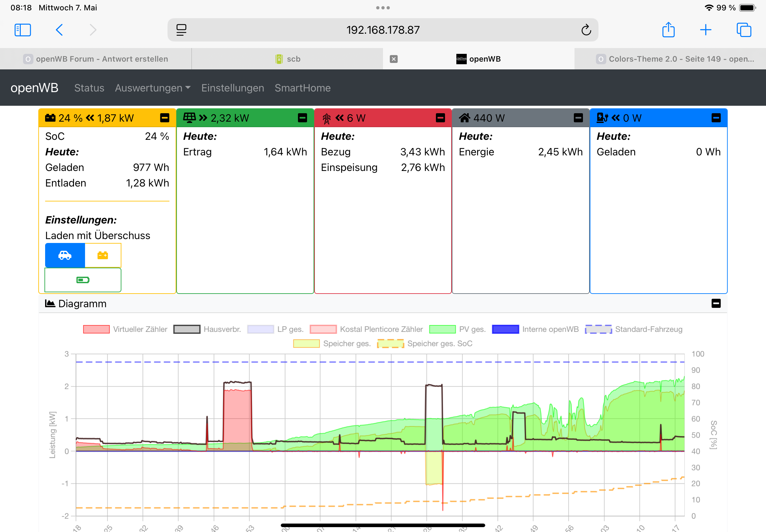Click the green battery mode button
The width and height of the screenshot is (766, 532).
pos(83,280)
